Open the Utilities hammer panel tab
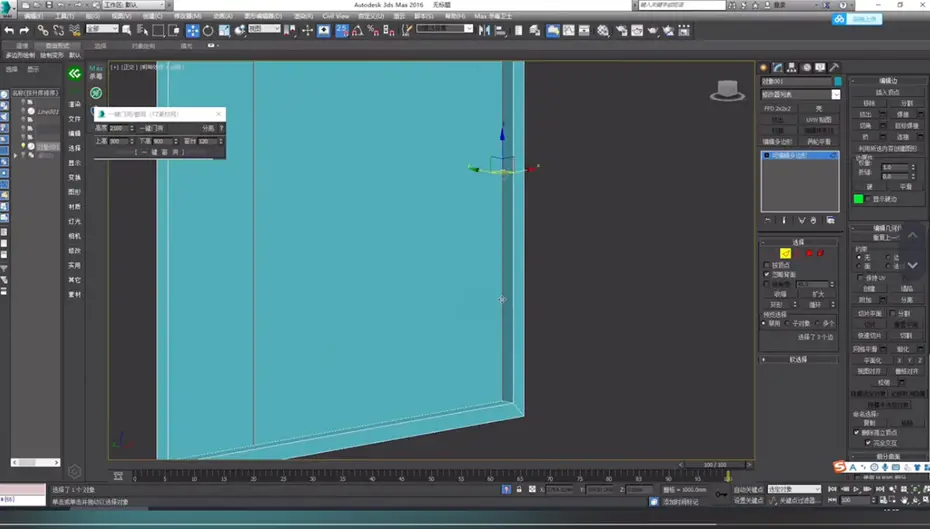Image resolution: width=930 pixels, height=529 pixels. [834, 68]
